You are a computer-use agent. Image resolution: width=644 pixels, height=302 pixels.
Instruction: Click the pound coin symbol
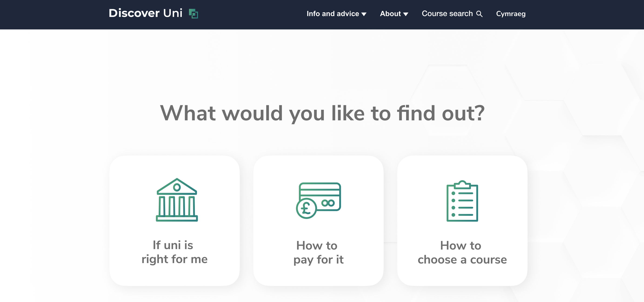306,208
